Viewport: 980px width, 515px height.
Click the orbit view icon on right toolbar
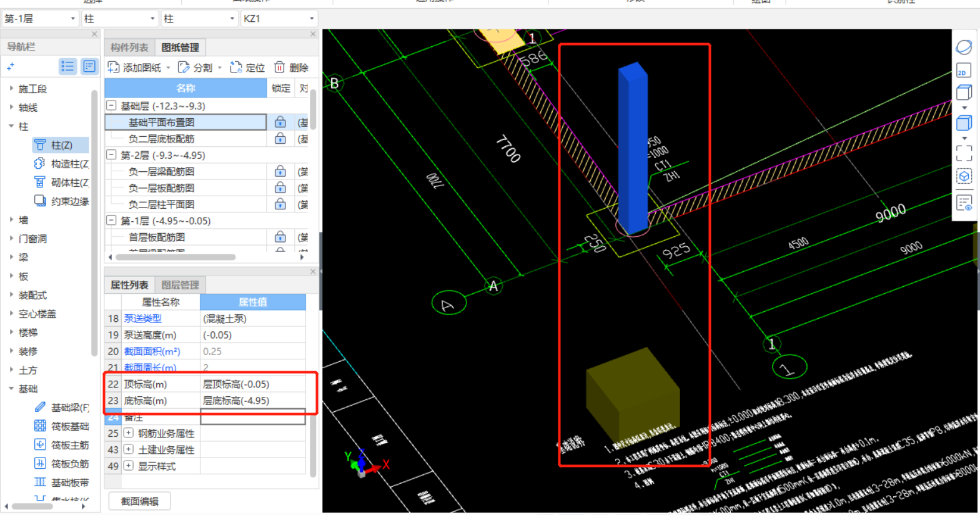pos(964,47)
